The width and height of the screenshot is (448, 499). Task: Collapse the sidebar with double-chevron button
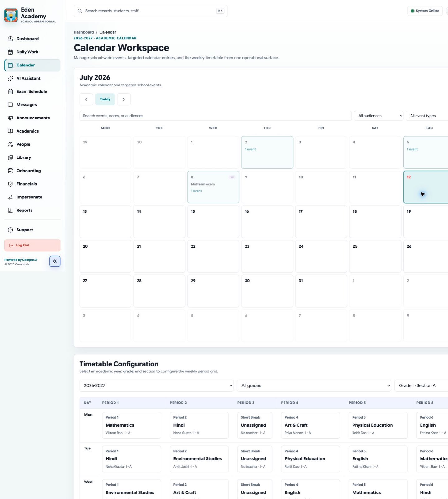[55, 261]
